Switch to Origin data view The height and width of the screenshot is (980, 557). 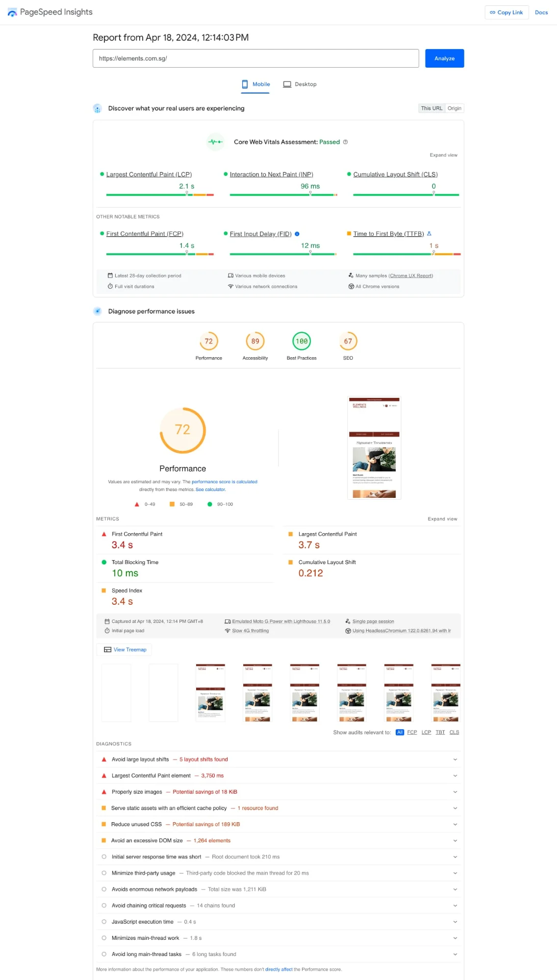(455, 108)
